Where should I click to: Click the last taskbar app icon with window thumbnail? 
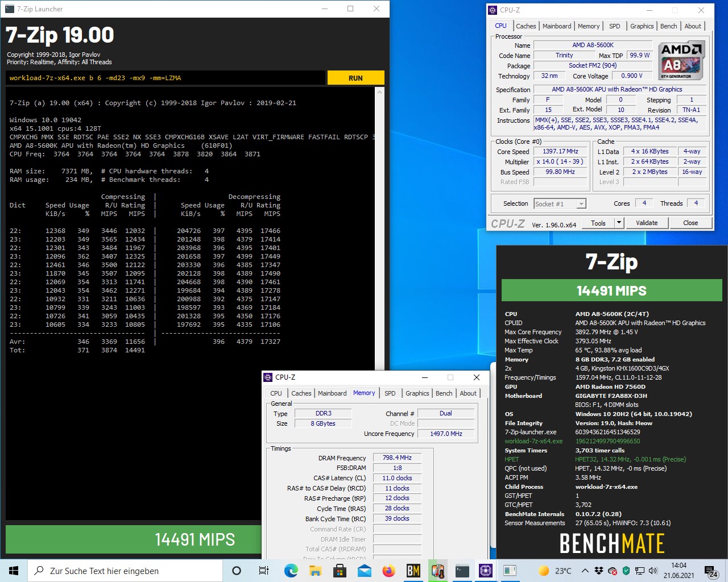(510, 571)
